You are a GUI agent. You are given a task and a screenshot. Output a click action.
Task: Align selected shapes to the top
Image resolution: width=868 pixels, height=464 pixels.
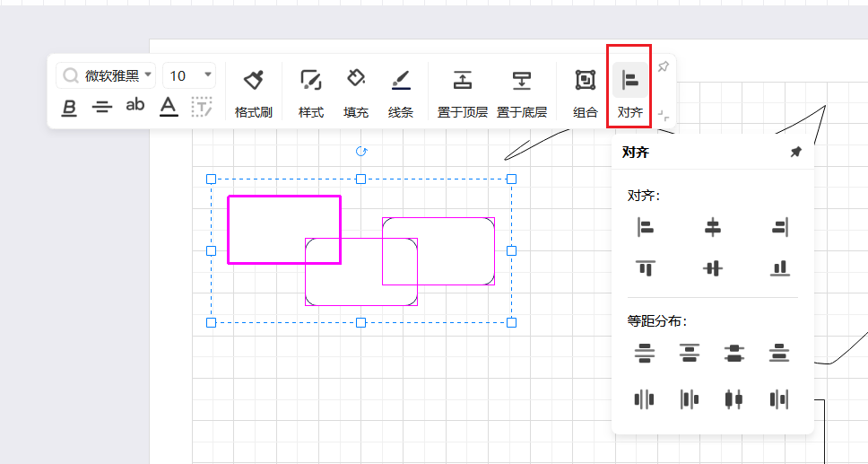[x=645, y=267]
